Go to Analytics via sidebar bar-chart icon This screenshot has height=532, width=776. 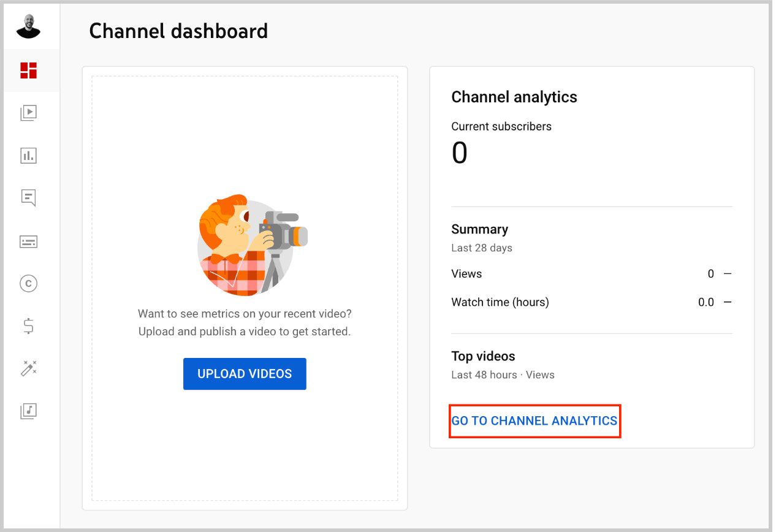click(29, 156)
